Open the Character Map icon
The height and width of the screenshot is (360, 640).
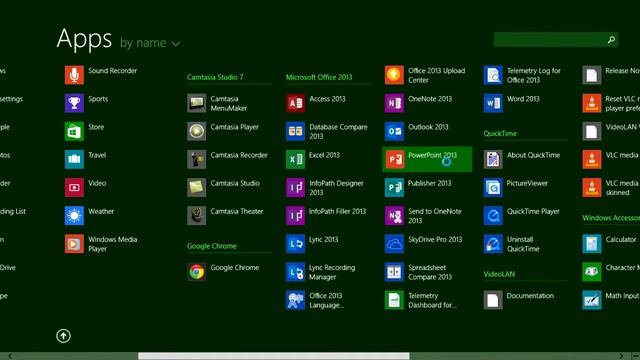click(x=592, y=272)
